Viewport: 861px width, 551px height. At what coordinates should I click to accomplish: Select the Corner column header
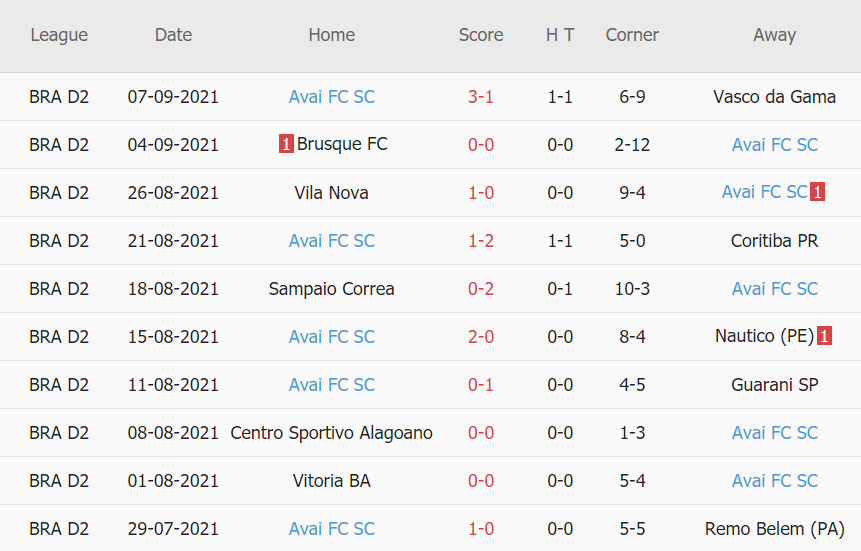(x=632, y=35)
